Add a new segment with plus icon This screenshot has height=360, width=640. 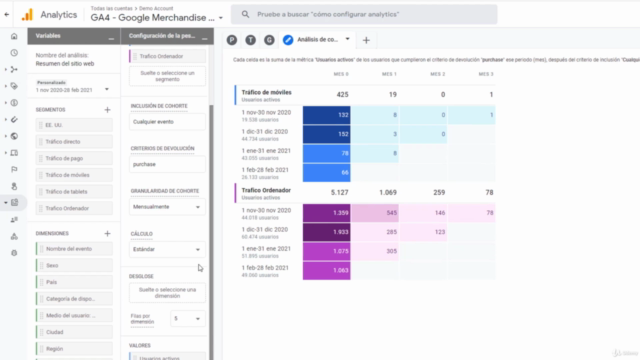[x=107, y=110]
